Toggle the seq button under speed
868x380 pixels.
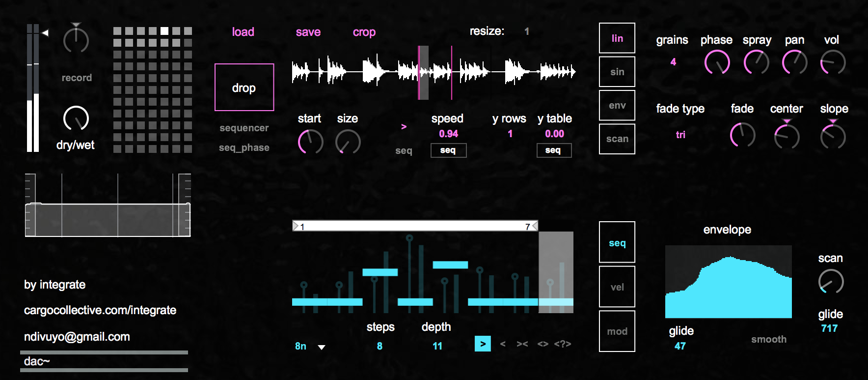448,150
